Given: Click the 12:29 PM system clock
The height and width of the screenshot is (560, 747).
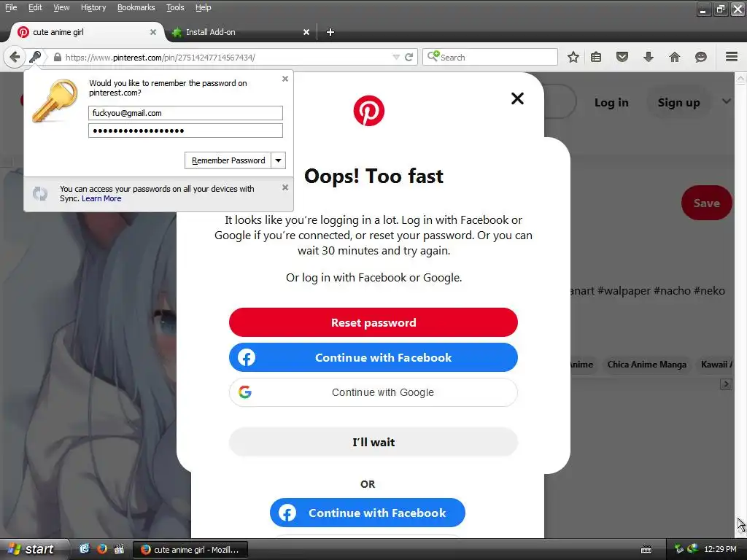Looking at the screenshot, I should [720, 549].
